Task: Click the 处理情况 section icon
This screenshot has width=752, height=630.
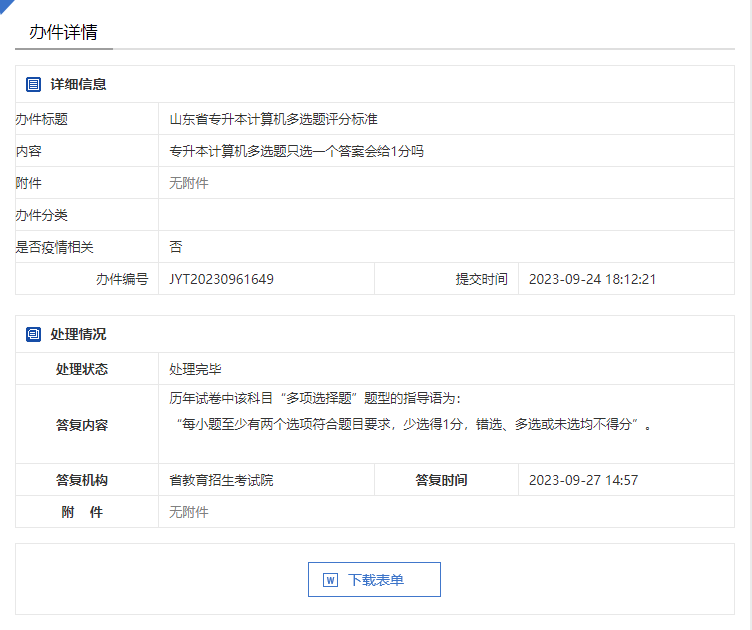Action: tap(33, 334)
